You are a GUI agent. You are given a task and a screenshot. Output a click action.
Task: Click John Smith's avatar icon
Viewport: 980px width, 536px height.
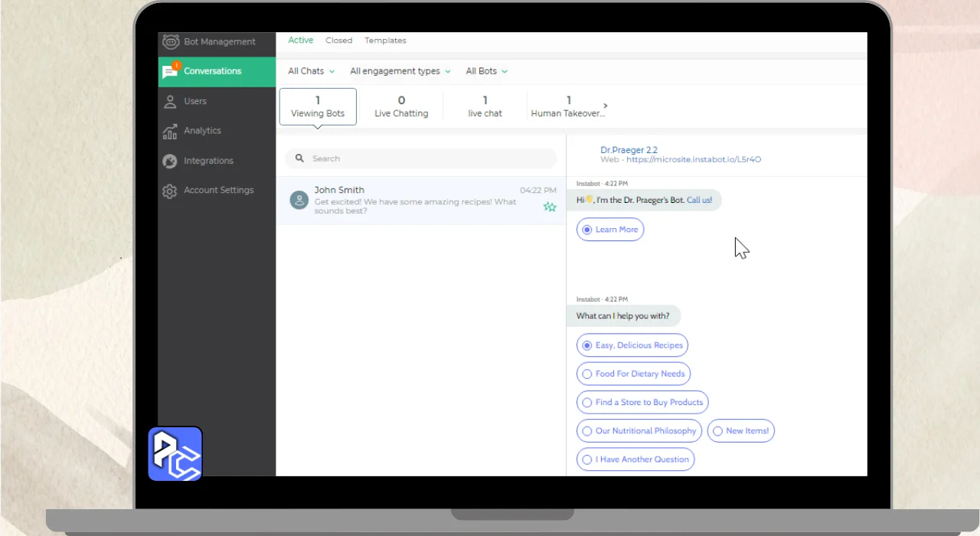click(299, 200)
